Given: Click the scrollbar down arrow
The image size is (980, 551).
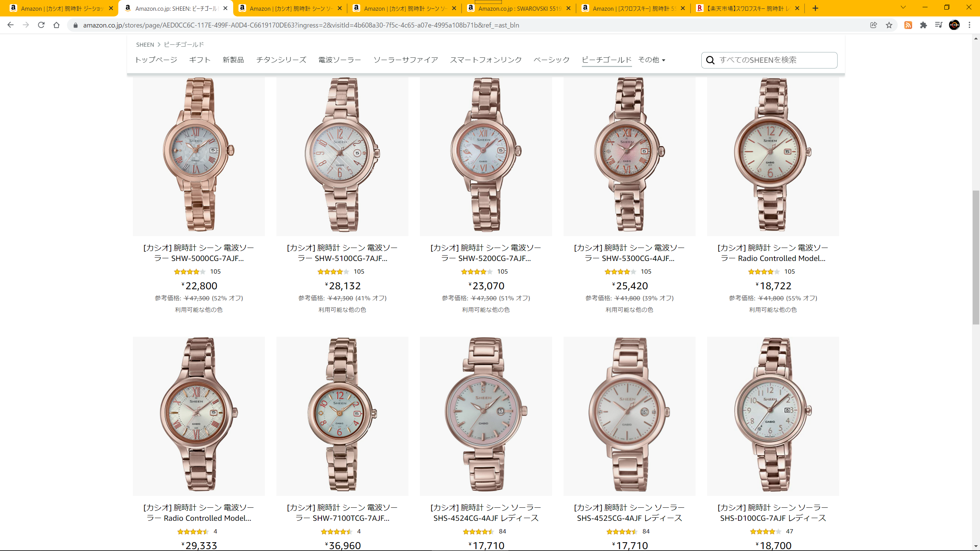Looking at the screenshot, I should pos(976,546).
